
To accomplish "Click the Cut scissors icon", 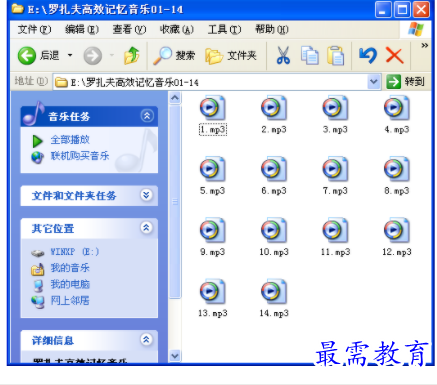I will (x=283, y=55).
